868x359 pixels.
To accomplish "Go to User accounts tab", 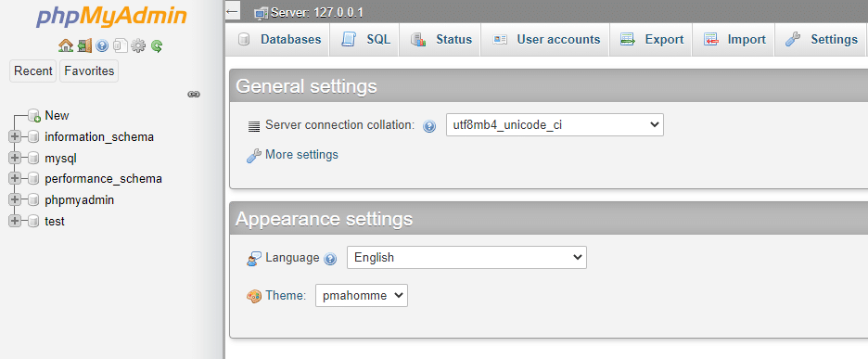I will point(544,39).
